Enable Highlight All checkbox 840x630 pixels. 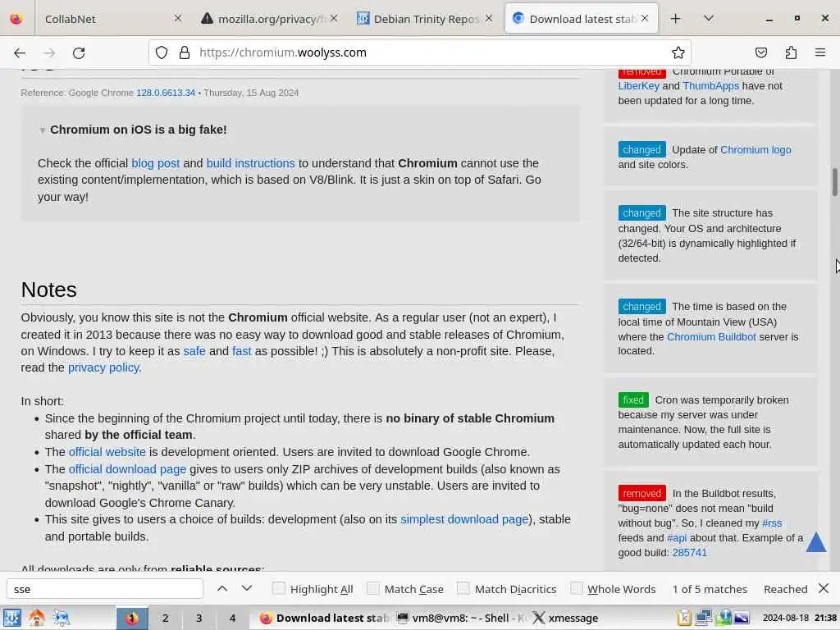click(279, 588)
